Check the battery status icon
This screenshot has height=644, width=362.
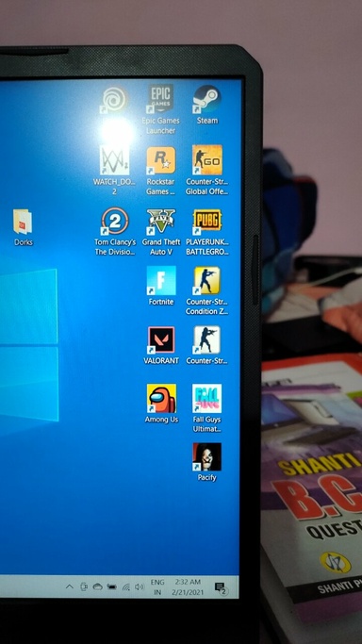point(111,586)
